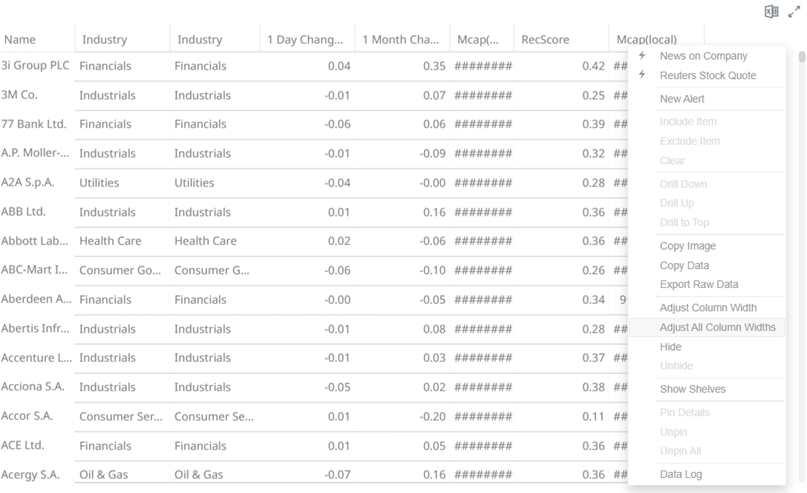Click the 1 Month Change column header

tap(400, 40)
